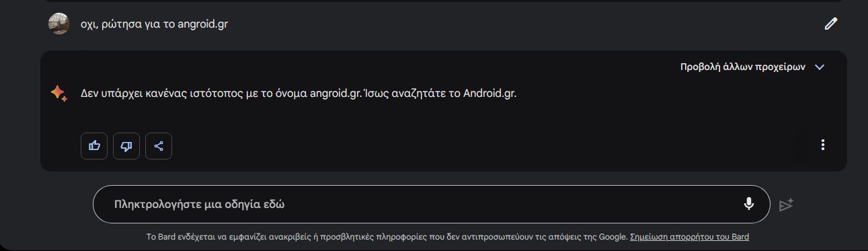Click the Bard disclaimer text about Google
The height and width of the screenshot is (251, 868).
[387, 237]
